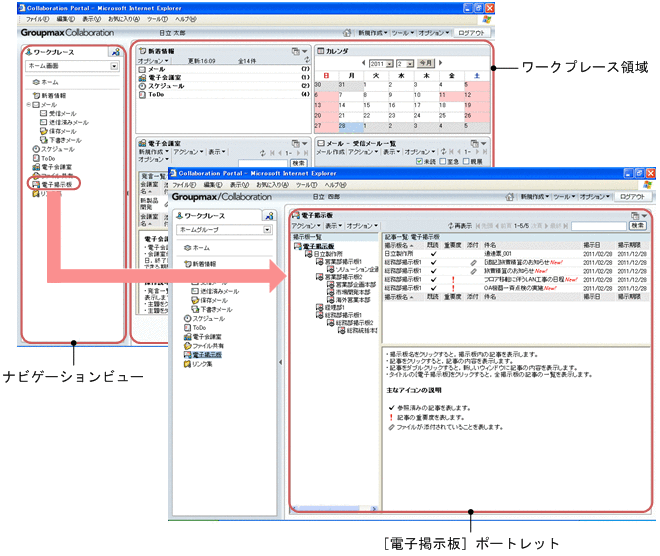Image resolution: width=660 pixels, height=556 pixels.
Task: Toggle 至急 checkbox in mail portlet
Action: pyautogui.click(x=442, y=161)
